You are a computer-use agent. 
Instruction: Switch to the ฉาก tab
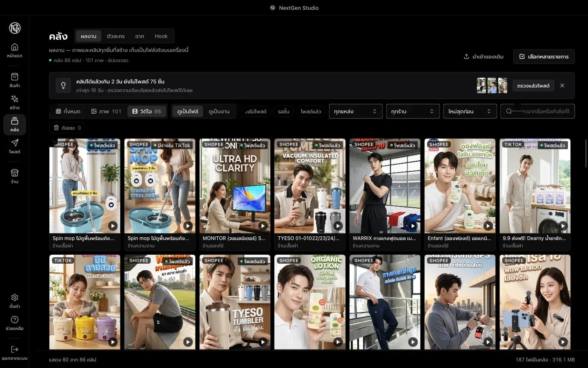tap(140, 36)
